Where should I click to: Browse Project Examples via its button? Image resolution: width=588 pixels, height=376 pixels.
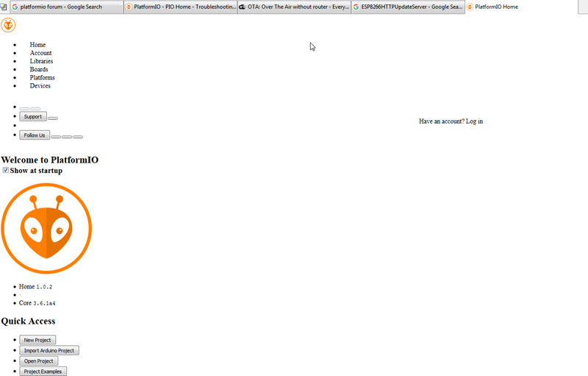click(x=43, y=372)
